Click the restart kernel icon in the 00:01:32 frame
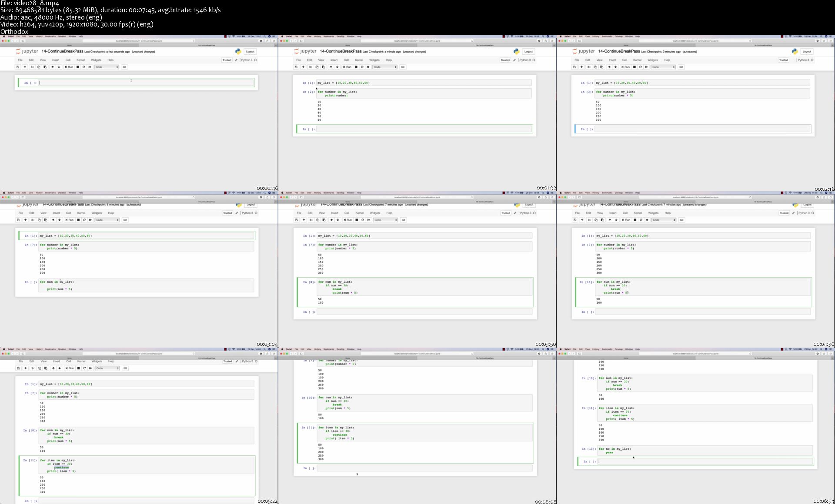Screen dimensions: 835x504 click(362, 67)
